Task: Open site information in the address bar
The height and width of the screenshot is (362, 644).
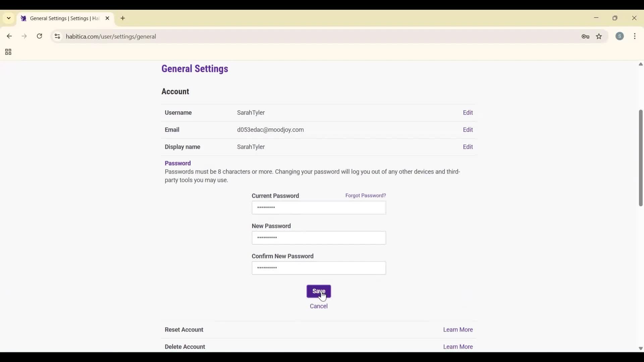Action: point(57,37)
